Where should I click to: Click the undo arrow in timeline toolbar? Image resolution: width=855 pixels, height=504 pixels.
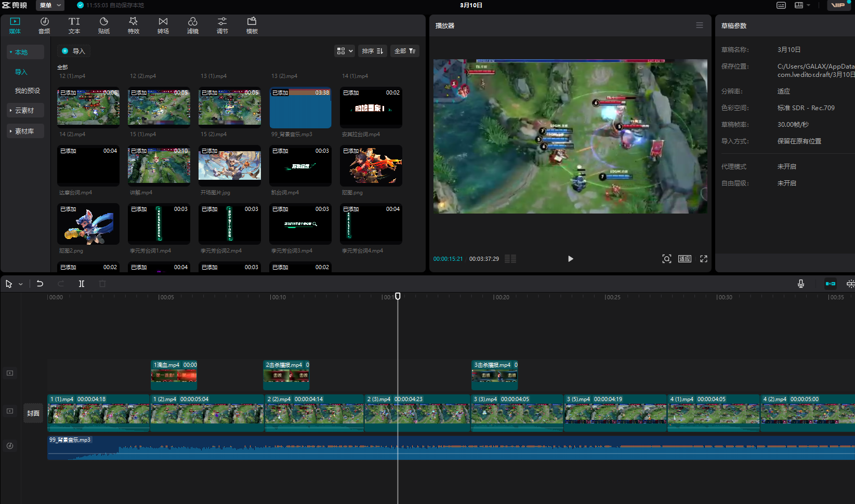tap(40, 284)
